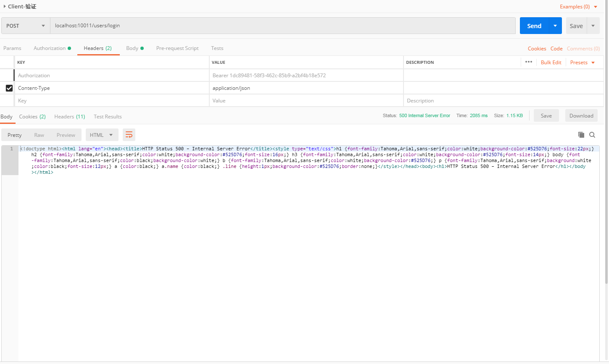Open the request Body tab
The width and height of the screenshot is (609, 364).
point(135,48)
